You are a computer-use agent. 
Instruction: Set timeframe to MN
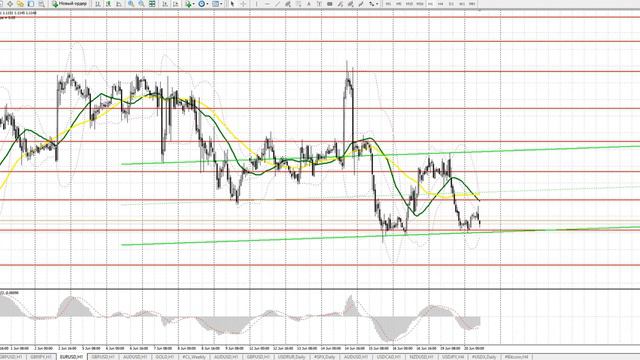click(471, 4)
